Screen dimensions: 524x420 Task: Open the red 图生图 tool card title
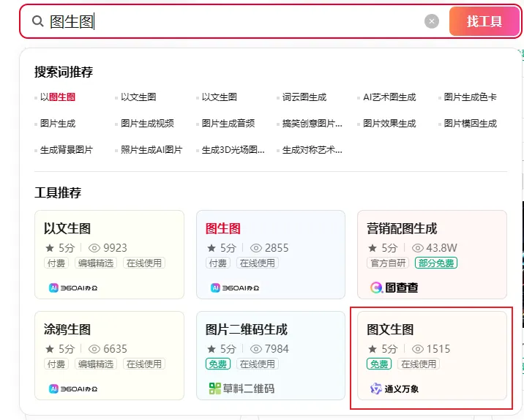(x=223, y=228)
